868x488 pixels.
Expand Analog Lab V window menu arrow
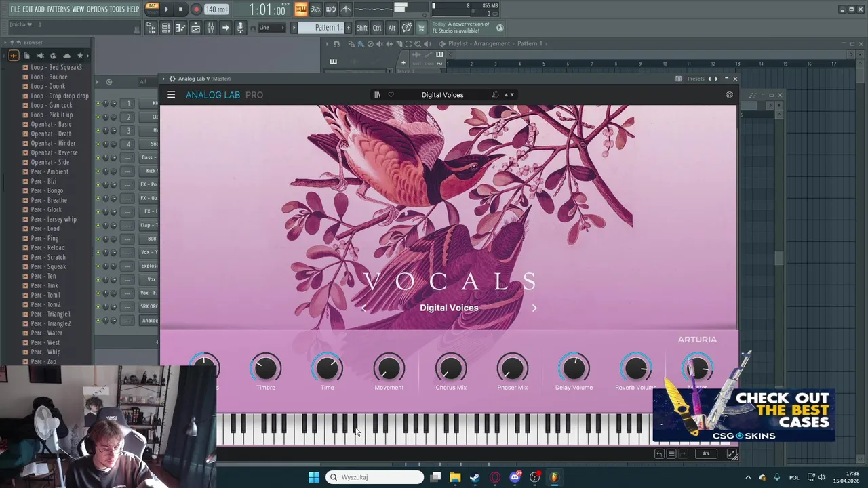point(163,79)
